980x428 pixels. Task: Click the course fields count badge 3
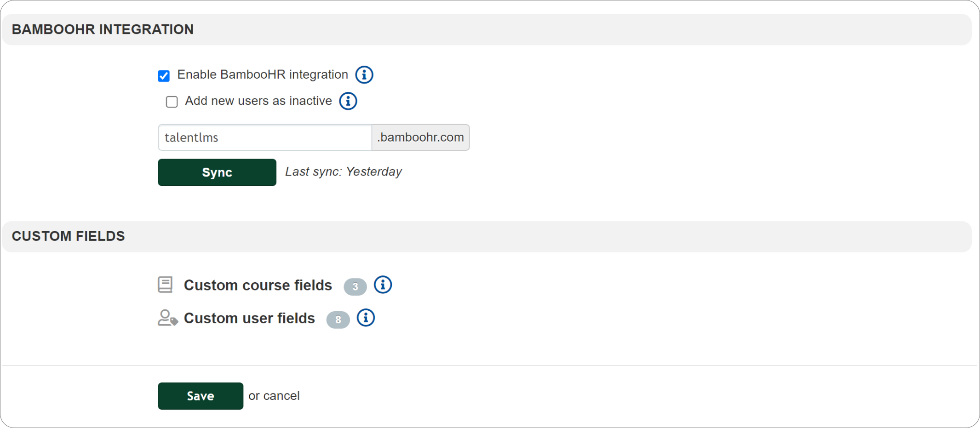(x=355, y=286)
